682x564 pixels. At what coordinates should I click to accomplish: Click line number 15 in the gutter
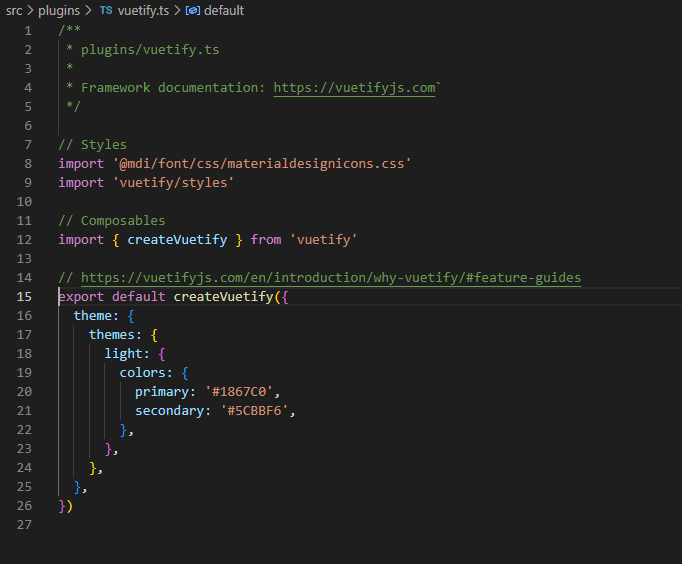24,297
